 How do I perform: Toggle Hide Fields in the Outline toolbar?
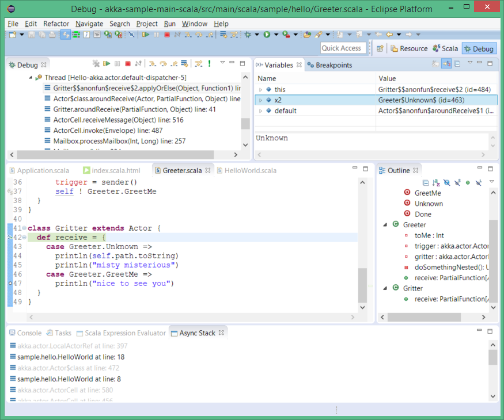pos(446,182)
